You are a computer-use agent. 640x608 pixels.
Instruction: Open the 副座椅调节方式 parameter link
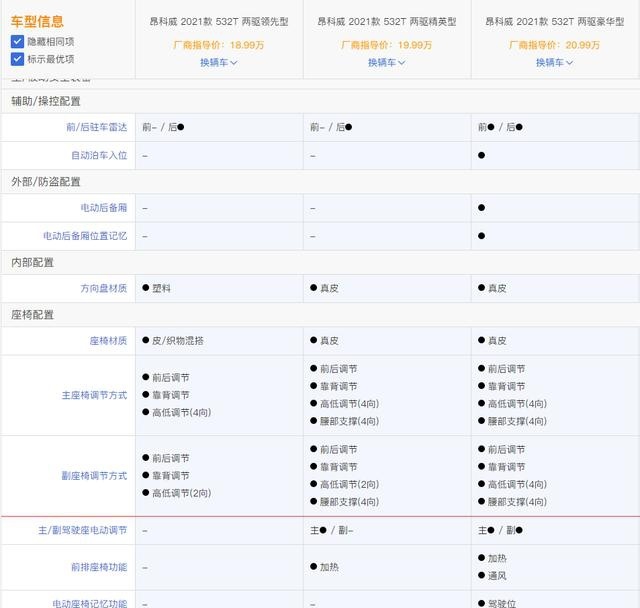[x=94, y=476]
